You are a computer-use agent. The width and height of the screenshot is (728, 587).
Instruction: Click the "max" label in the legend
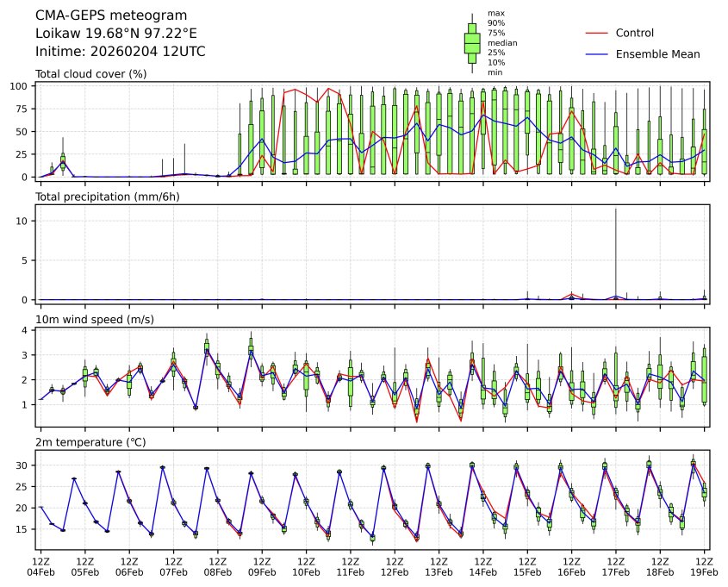click(495, 13)
